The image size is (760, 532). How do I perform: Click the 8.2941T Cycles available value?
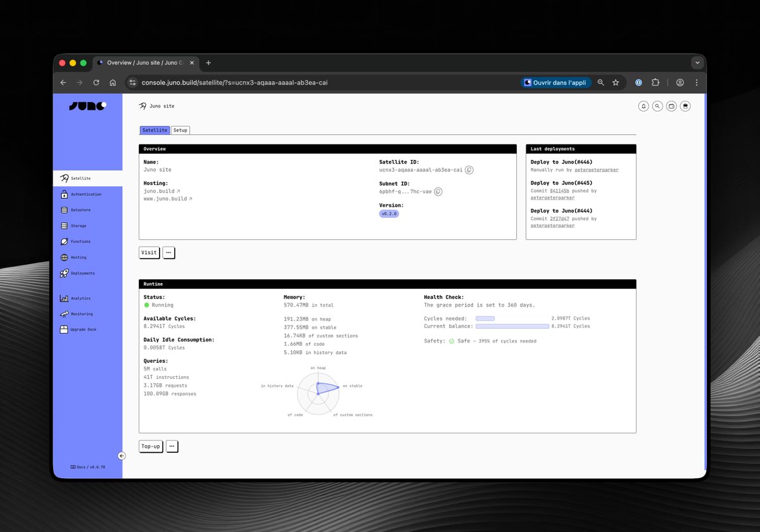tap(164, 326)
